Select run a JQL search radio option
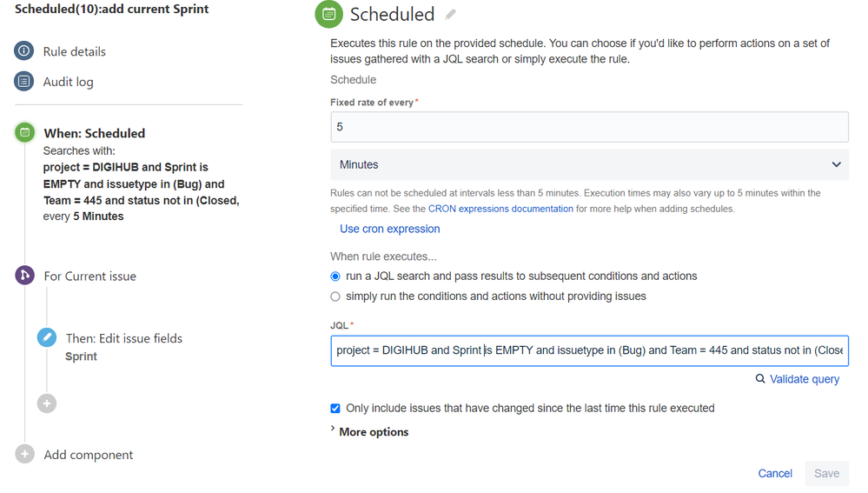Screen dimensions: 868x493 click(335, 276)
